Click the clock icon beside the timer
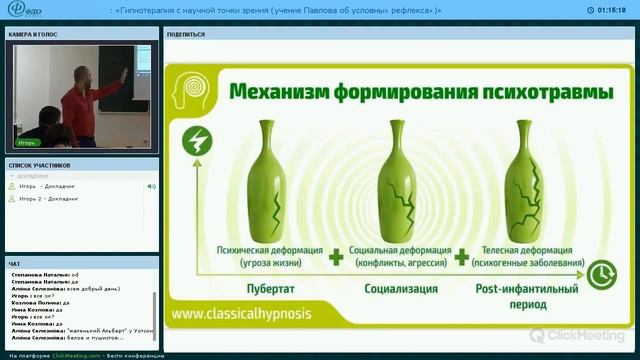Viewport: 640px width, 360px height. 591,10
